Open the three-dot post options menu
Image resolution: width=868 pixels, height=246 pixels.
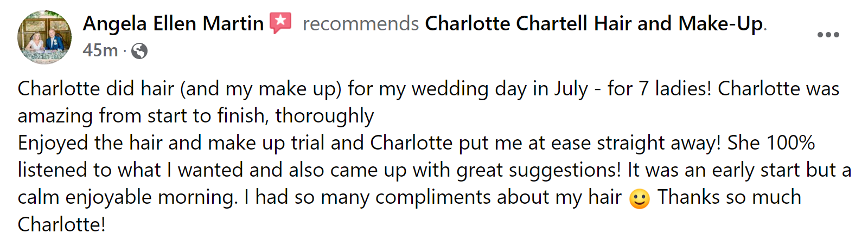[x=828, y=35]
